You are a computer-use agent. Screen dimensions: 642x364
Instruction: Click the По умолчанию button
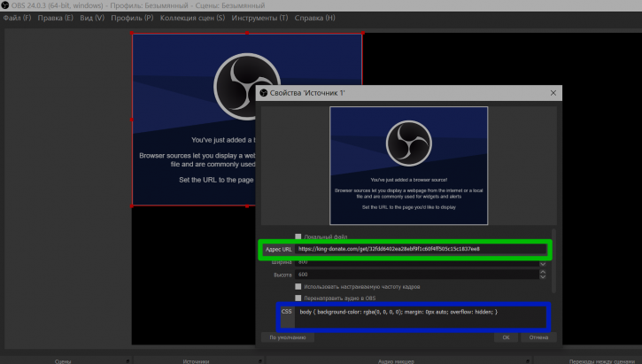point(288,337)
